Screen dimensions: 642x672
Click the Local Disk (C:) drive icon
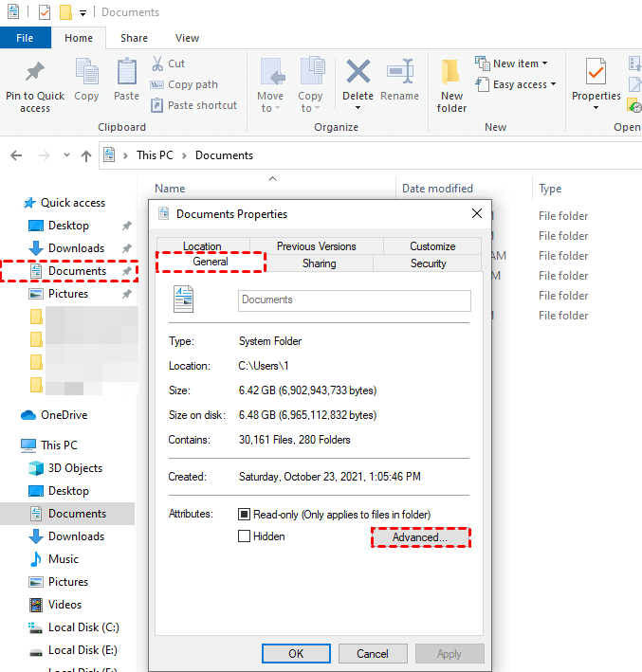(36, 627)
